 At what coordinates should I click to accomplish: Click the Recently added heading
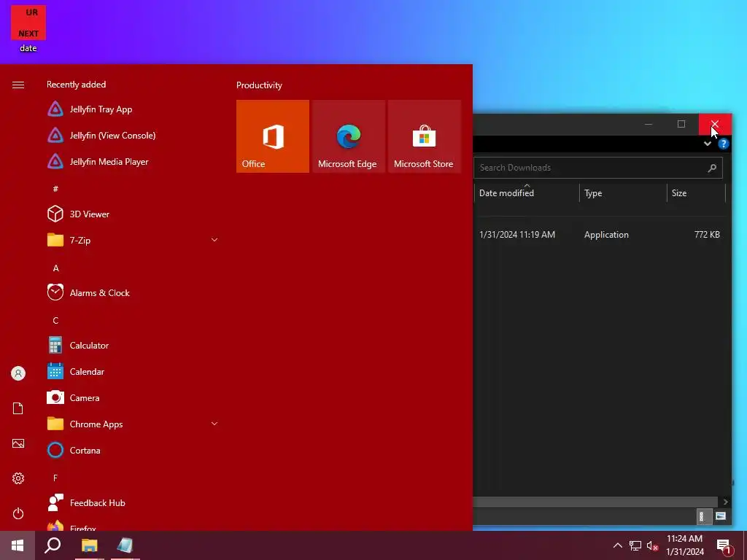pos(76,85)
